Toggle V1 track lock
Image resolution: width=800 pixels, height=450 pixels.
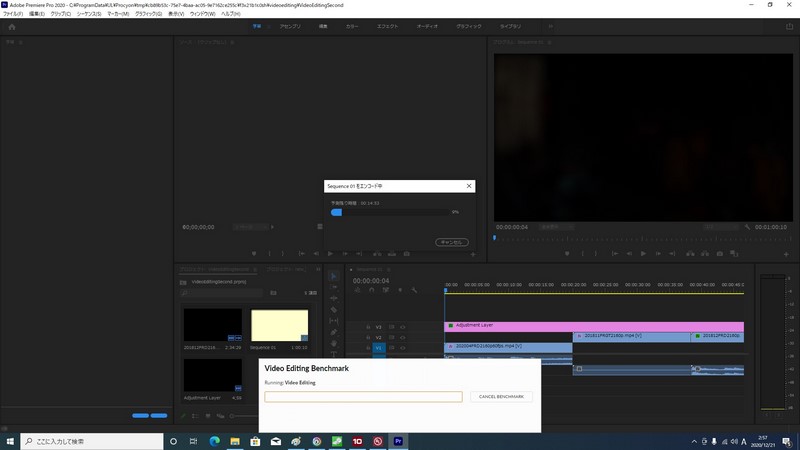click(x=368, y=347)
